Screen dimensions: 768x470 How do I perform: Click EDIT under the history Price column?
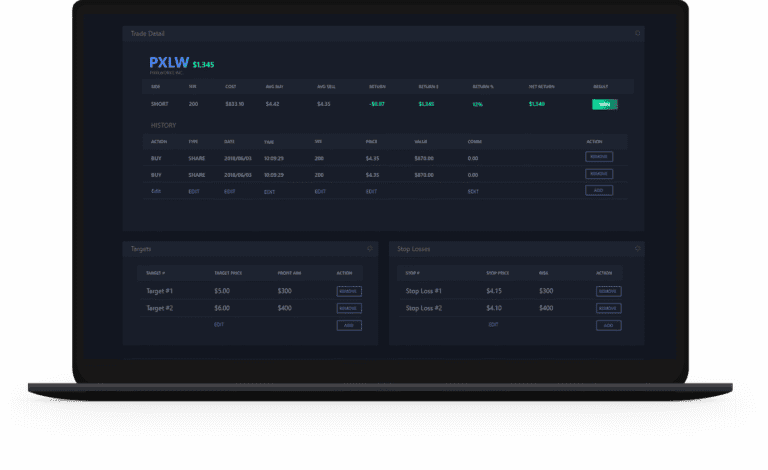371,192
